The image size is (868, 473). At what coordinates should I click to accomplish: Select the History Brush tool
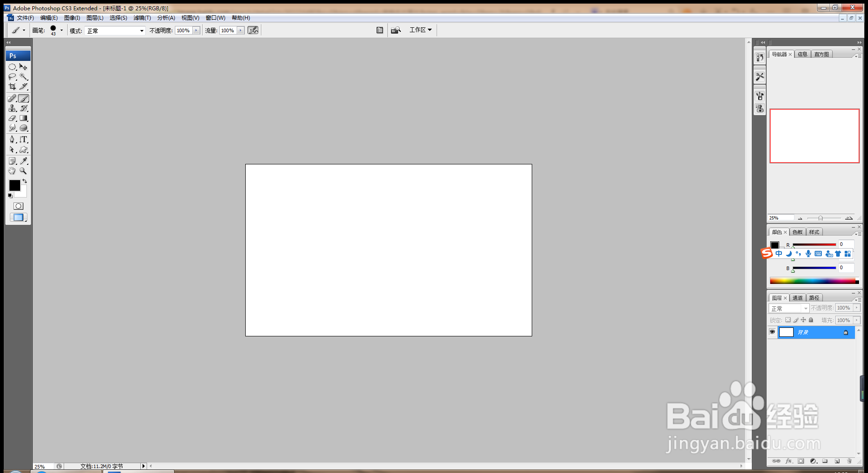(23, 108)
